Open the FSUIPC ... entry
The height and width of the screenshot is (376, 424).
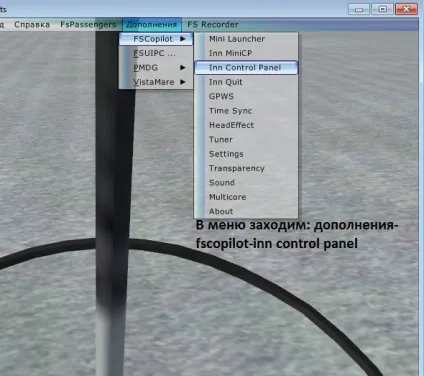(x=156, y=53)
